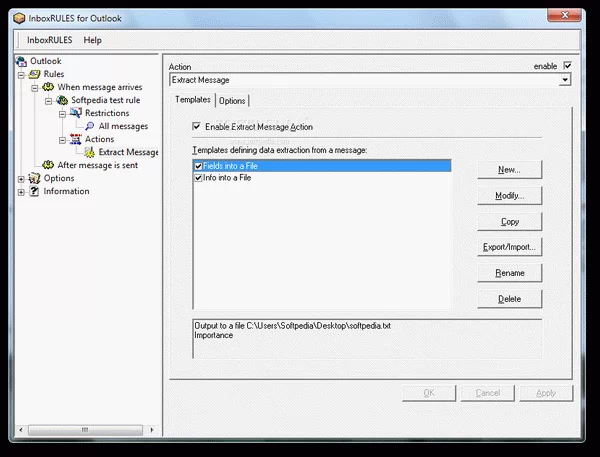The width and height of the screenshot is (600, 457).
Task: Click the tree scrollbar right arrow
Action: pyautogui.click(x=152, y=430)
